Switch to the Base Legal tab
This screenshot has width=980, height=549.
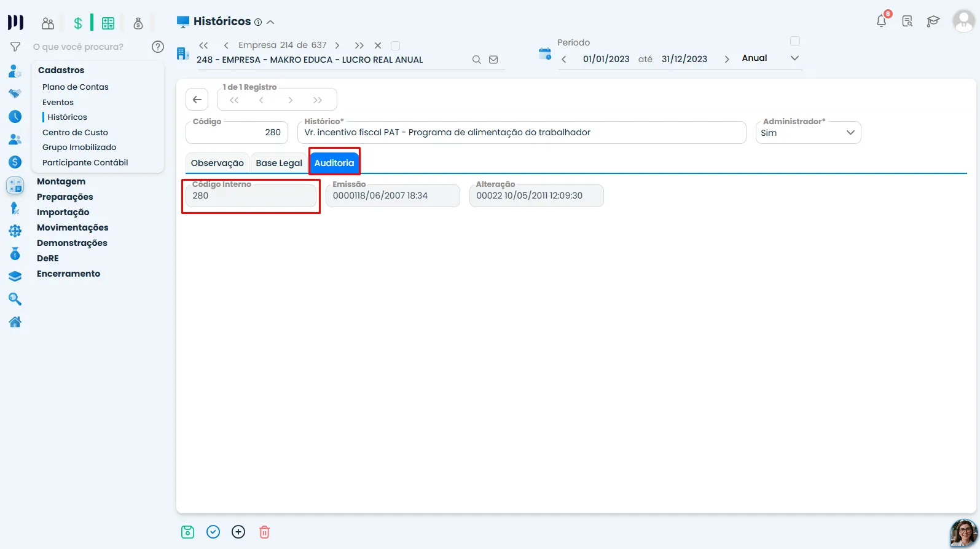[x=279, y=163]
